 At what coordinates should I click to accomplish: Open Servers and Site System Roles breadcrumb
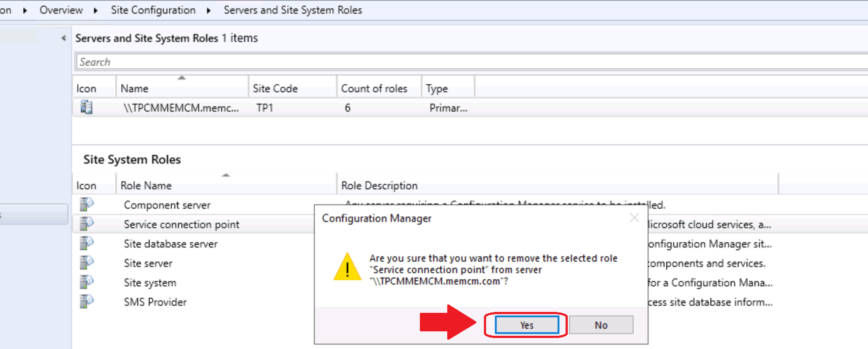click(292, 10)
